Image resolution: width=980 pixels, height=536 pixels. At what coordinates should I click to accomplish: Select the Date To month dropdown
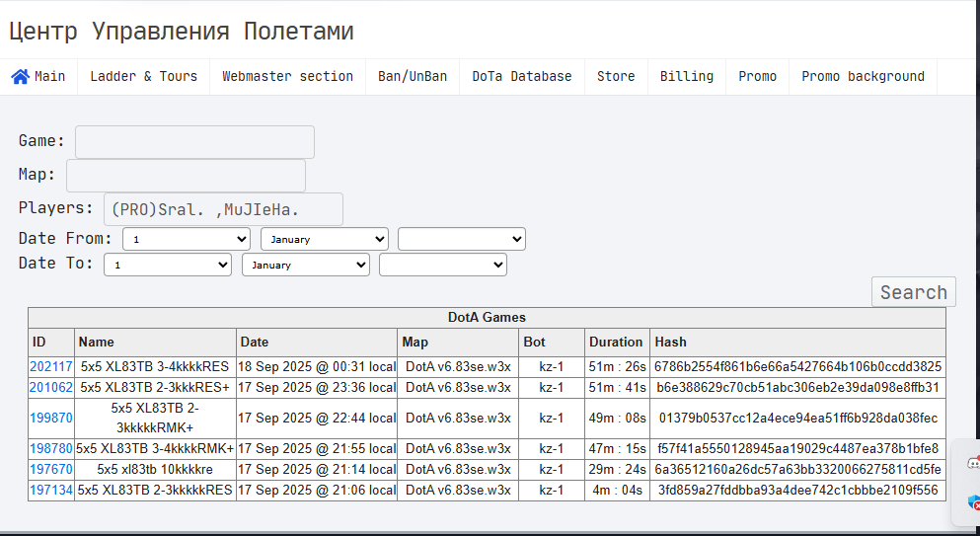point(306,265)
